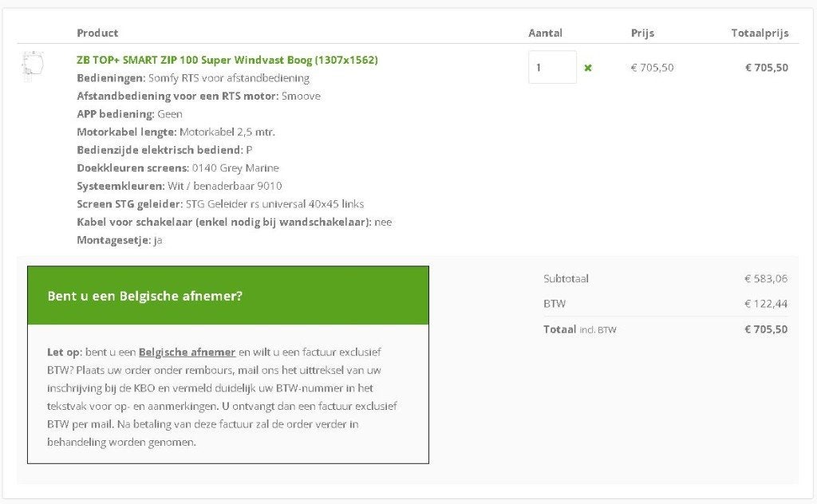Select the 'Let op' notice paragraph text
Image resolution: width=817 pixels, height=504 pixels.
222,397
